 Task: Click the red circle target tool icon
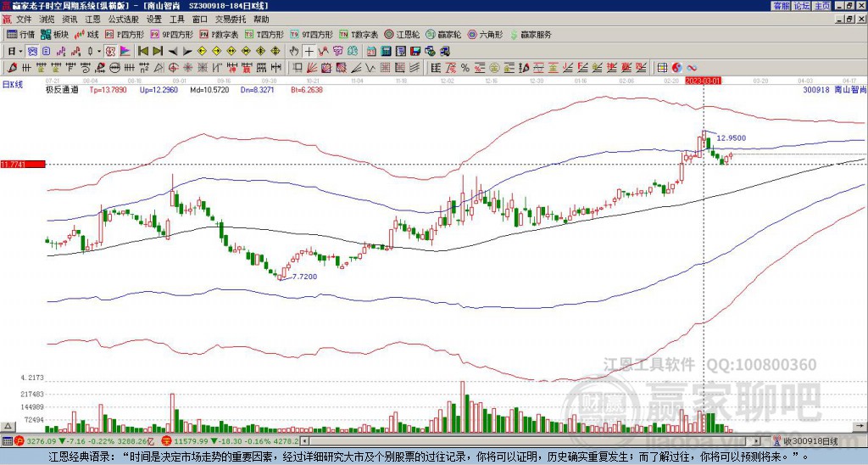(173, 68)
